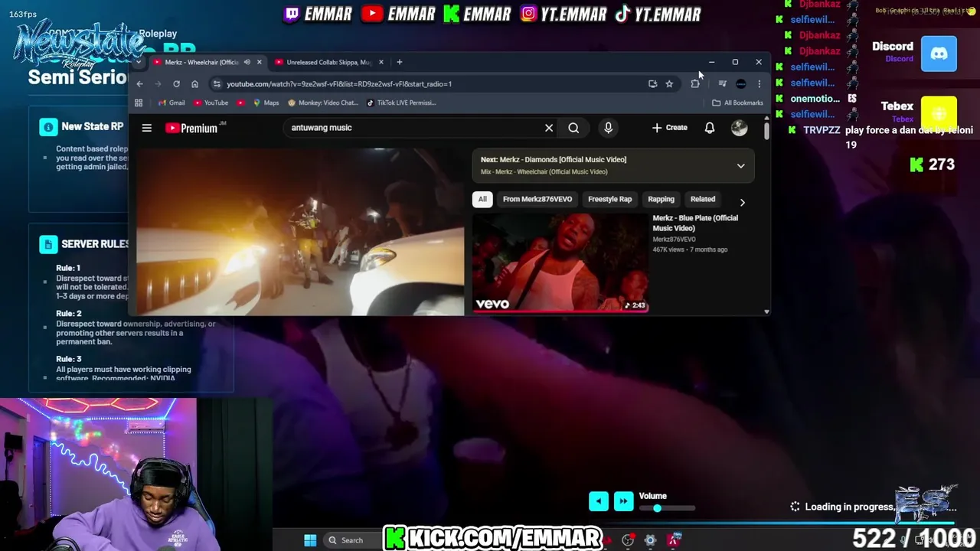Click the playing Wheelchair video player
The height and width of the screenshot is (551, 980).
click(x=299, y=231)
